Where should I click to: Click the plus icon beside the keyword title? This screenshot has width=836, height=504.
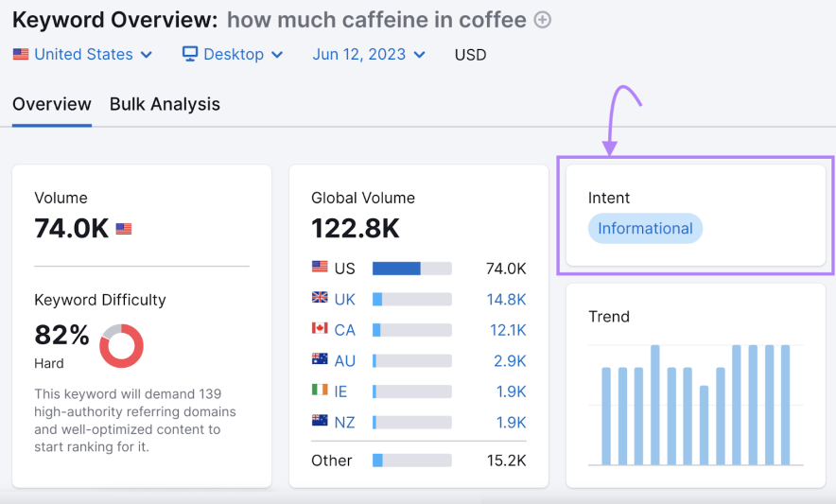point(543,20)
